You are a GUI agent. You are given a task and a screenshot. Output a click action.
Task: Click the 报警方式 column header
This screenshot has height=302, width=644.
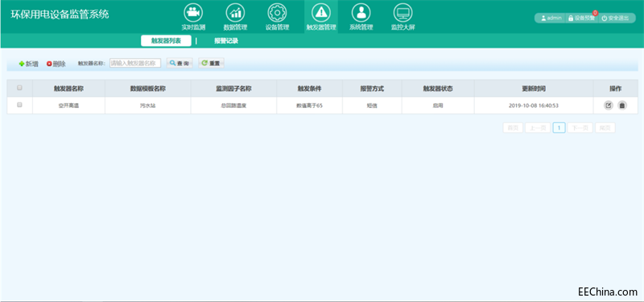click(372, 89)
